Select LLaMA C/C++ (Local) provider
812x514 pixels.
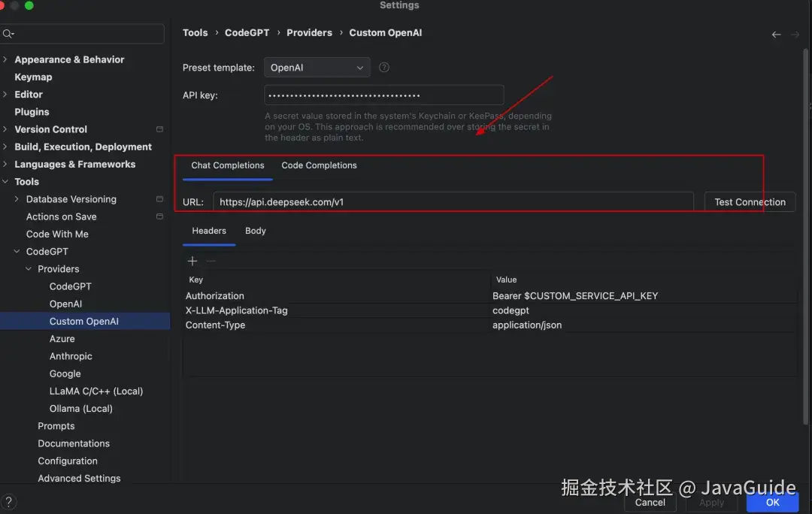[95, 392]
